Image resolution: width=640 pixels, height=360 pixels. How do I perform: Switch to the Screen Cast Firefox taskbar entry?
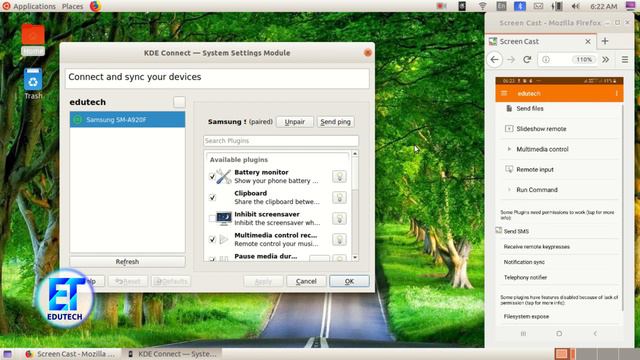71,354
